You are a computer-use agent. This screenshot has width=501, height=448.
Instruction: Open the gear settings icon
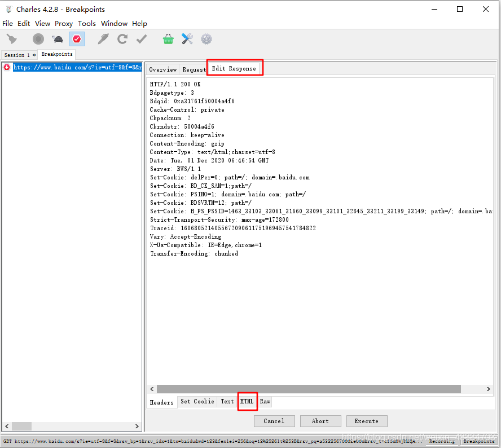[206, 39]
